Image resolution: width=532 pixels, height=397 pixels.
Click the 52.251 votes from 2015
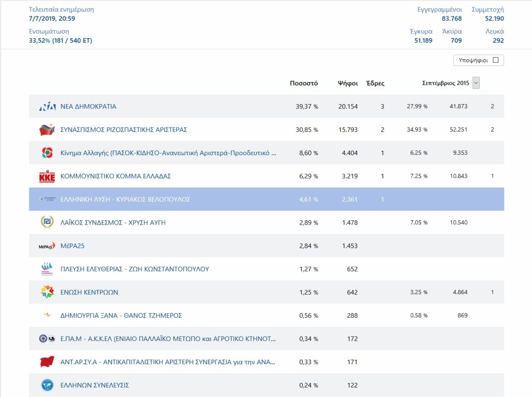[458, 130]
